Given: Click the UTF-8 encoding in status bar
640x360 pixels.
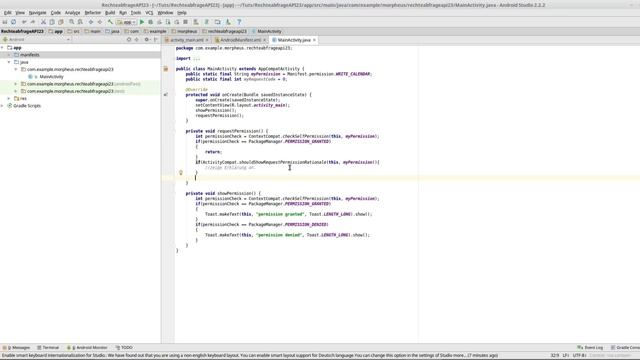Looking at the screenshot, I should (x=579, y=356).
